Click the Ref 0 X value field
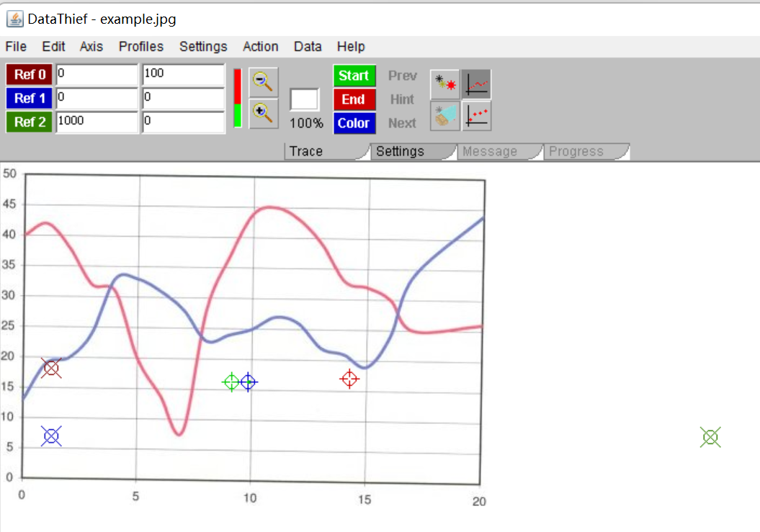This screenshot has width=760, height=532. (97, 75)
